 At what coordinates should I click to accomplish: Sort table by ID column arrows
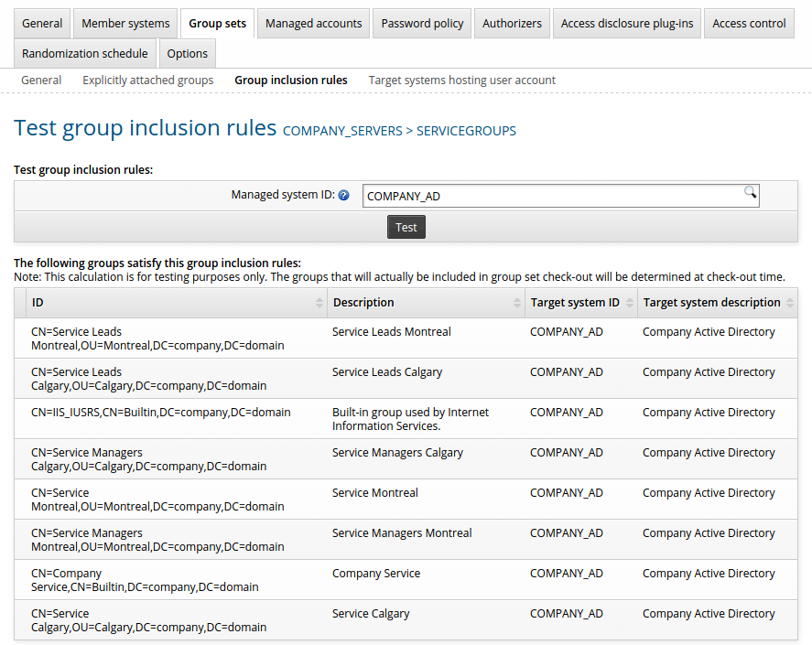pos(319,303)
